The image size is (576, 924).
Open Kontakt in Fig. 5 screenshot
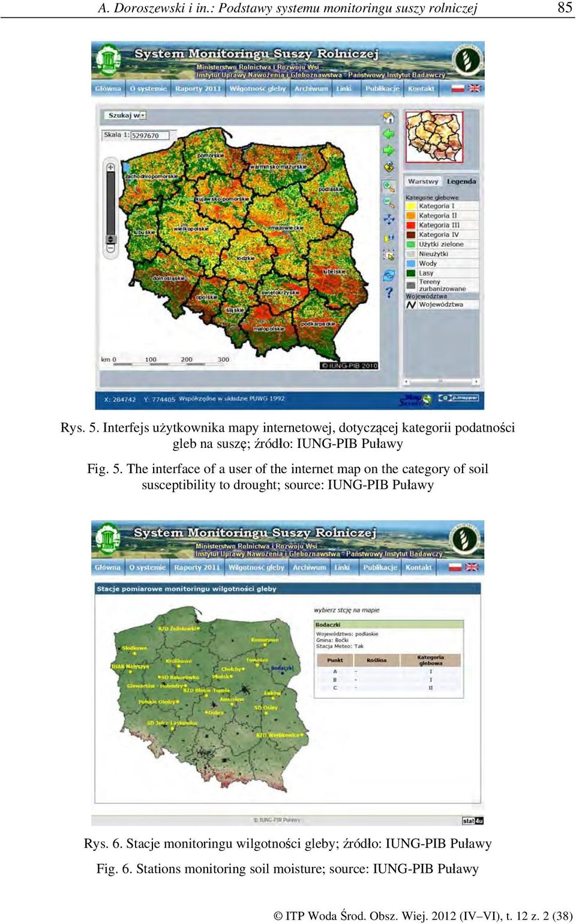(x=421, y=88)
